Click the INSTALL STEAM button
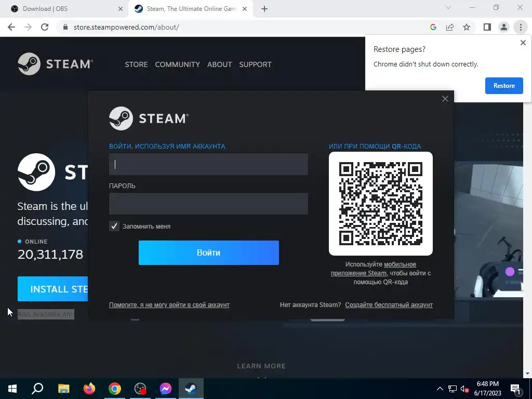 (x=52, y=289)
